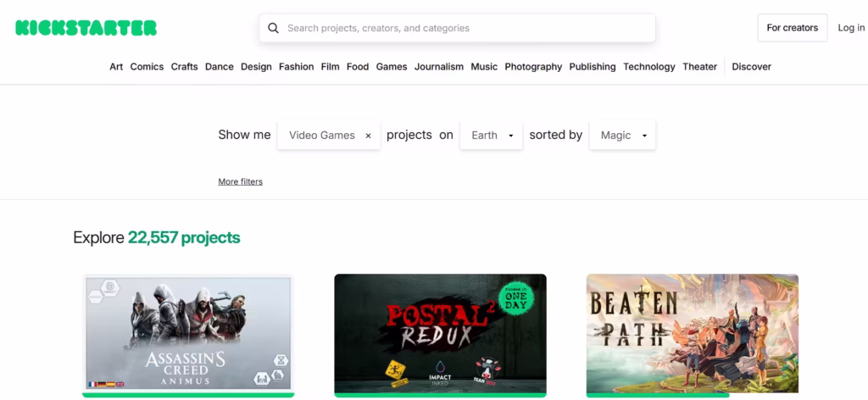Open the Music category
This screenshot has height=400, width=868.
[x=484, y=66]
